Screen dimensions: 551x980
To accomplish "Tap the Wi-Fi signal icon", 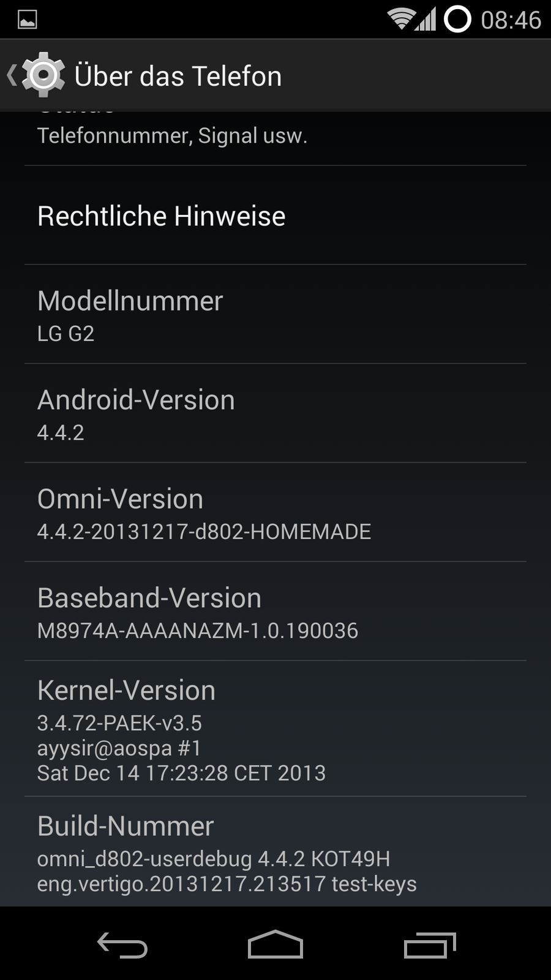I will coord(401,19).
